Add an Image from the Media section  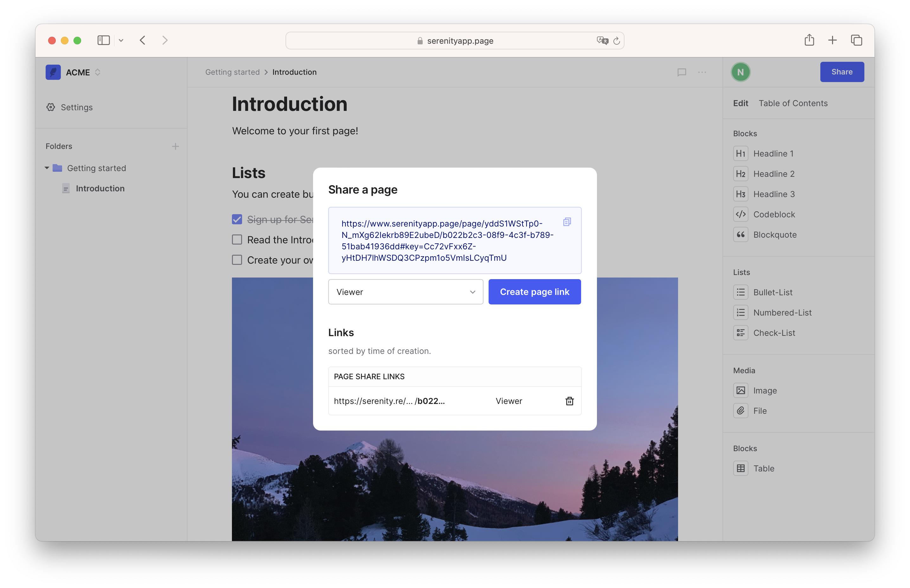pos(765,390)
